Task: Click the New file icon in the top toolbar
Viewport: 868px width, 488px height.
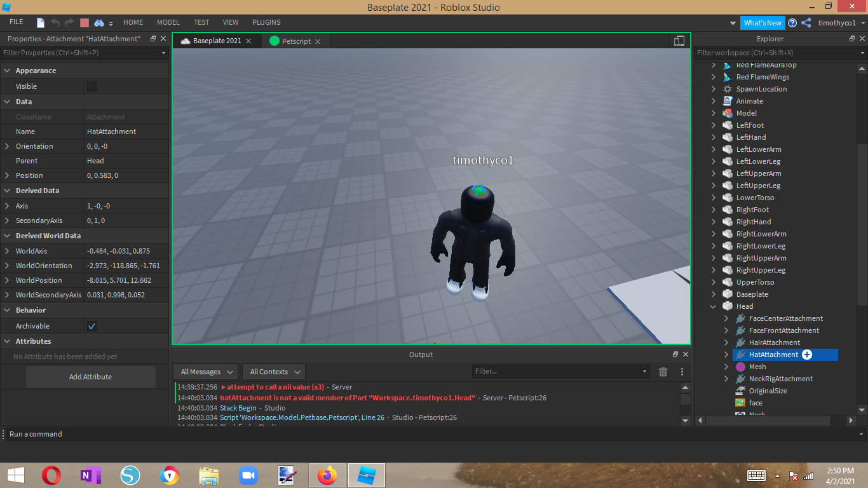Action: [41, 23]
